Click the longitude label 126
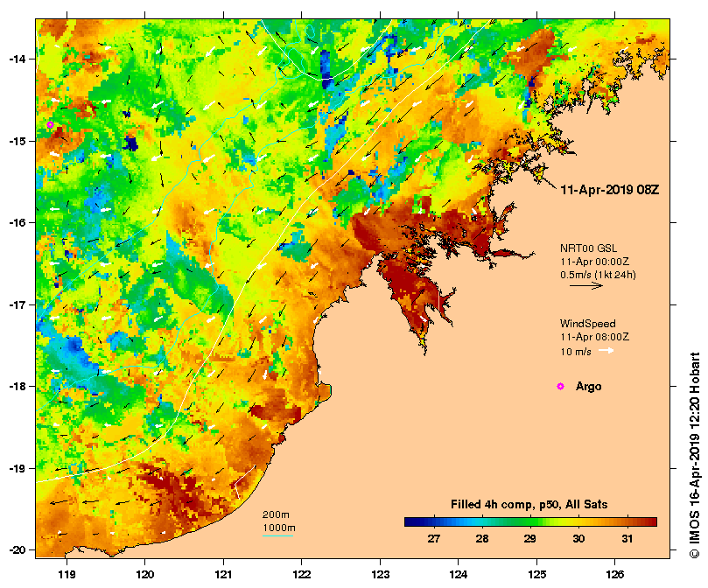The width and height of the screenshot is (708, 588). [x=615, y=575]
